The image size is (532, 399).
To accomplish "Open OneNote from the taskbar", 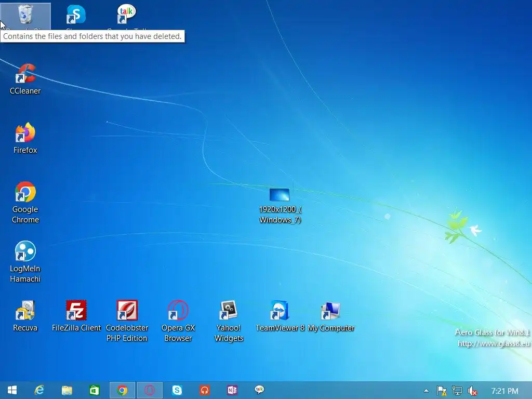I will click(x=232, y=390).
